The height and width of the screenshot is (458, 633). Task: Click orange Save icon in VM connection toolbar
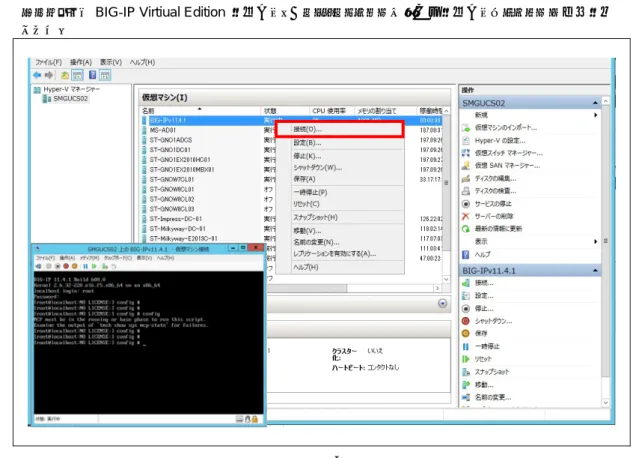[x=75, y=266]
